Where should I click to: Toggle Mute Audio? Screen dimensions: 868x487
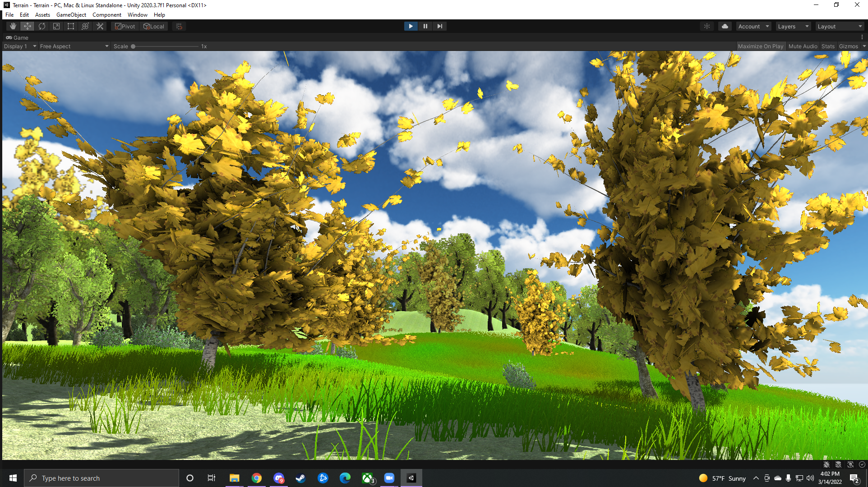click(803, 46)
